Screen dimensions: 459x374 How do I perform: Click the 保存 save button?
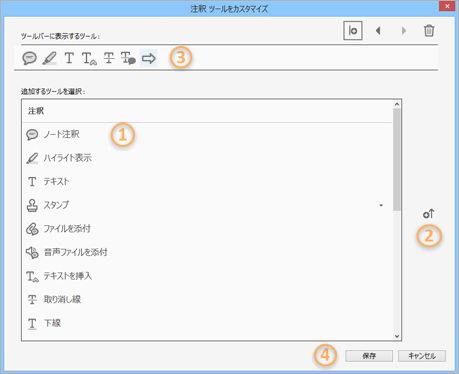pos(369,356)
